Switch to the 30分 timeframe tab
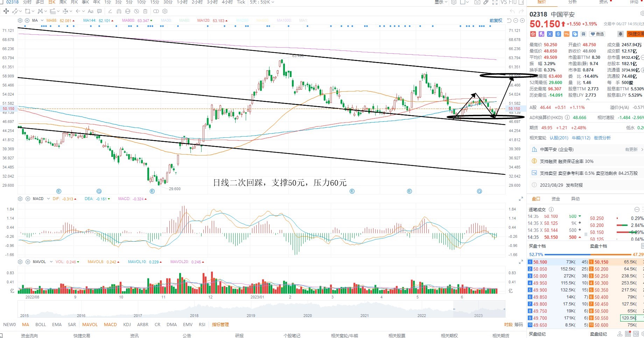644x338 pixels. [168, 2]
